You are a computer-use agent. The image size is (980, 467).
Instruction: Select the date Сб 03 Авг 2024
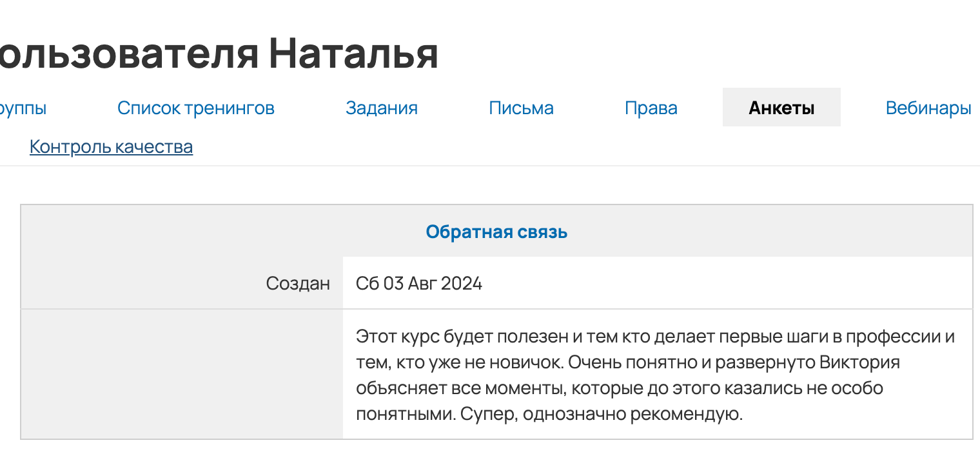[x=419, y=283]
